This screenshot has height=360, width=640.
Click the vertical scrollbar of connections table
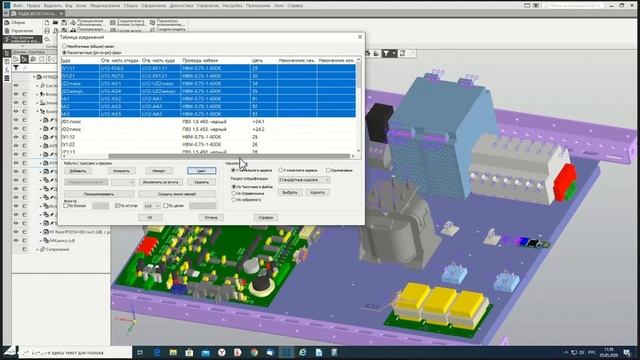(358, 105)
